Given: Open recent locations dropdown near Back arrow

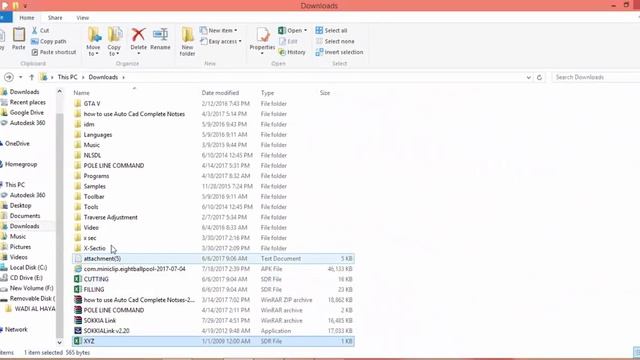Looking at the screenshot, I should click(x=20, y=77).
